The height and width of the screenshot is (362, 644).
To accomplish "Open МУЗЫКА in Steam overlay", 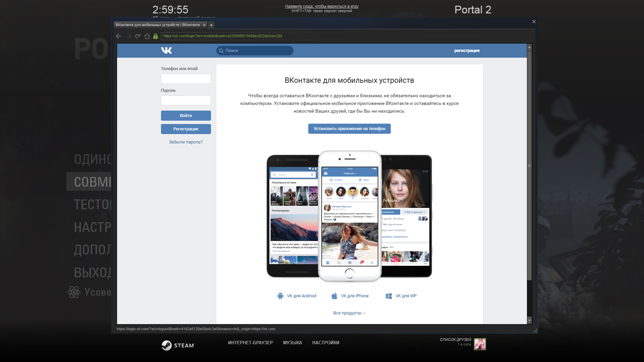I will pos(293,343).
